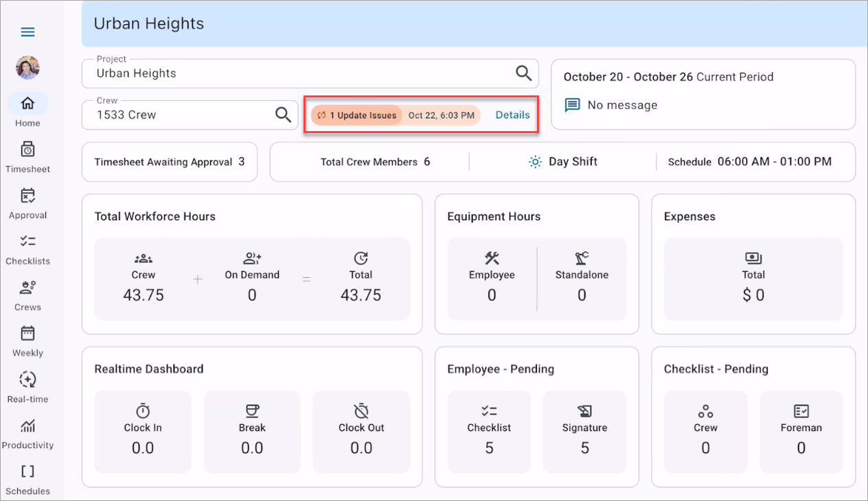
Task: Open the Weekly calendar view
Action: [27, 334]
